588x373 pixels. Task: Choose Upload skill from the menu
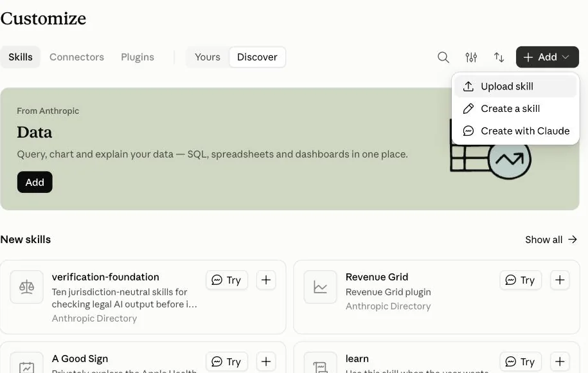(x=515, y=86)
